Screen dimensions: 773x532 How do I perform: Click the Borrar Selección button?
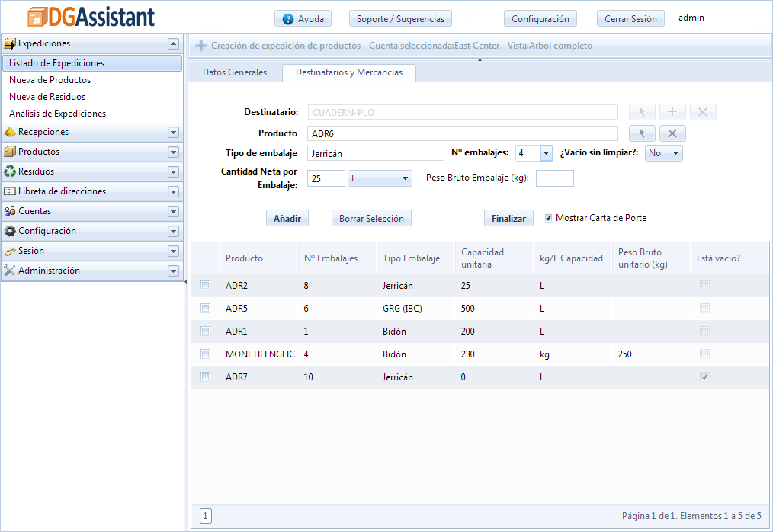coord(371,219)
